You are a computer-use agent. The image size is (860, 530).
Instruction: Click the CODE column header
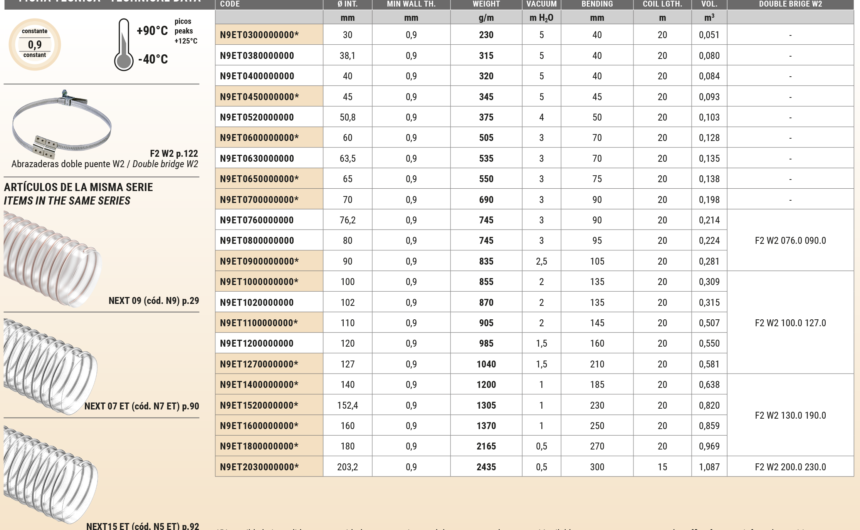230,4
